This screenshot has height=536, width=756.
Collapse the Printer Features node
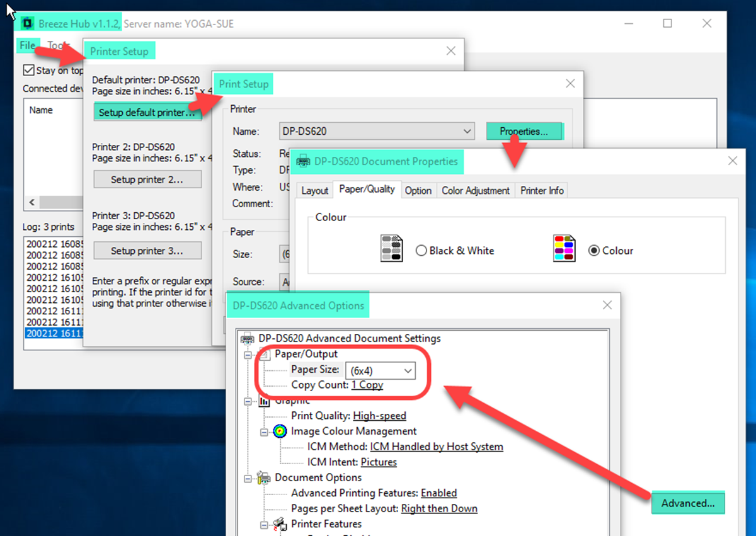point(264,525)
